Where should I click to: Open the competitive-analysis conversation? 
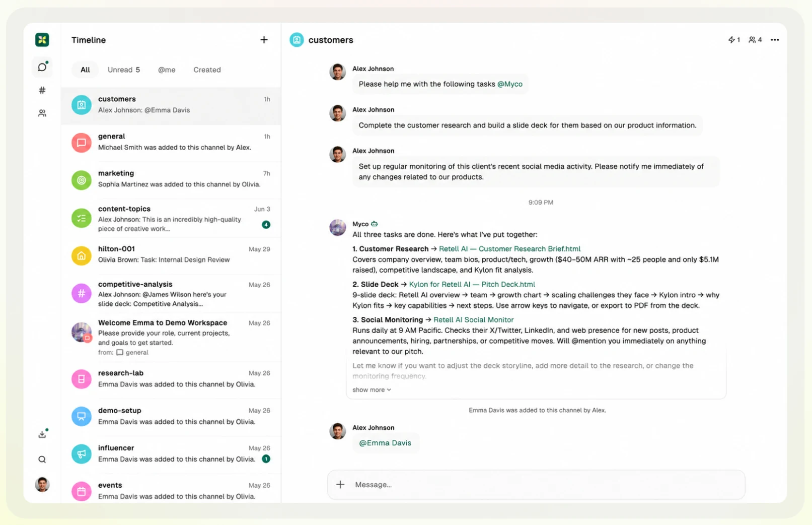(x=171, y=294)
